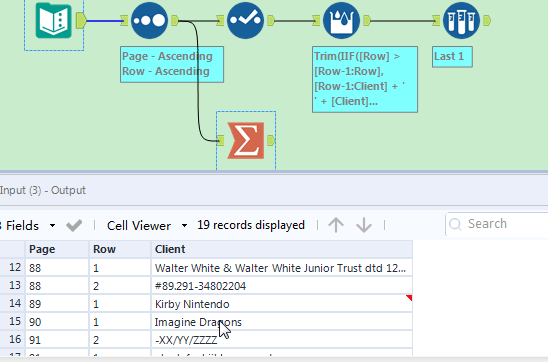Select record row number 15
This screenshot has width=548, height=362.
13,321
